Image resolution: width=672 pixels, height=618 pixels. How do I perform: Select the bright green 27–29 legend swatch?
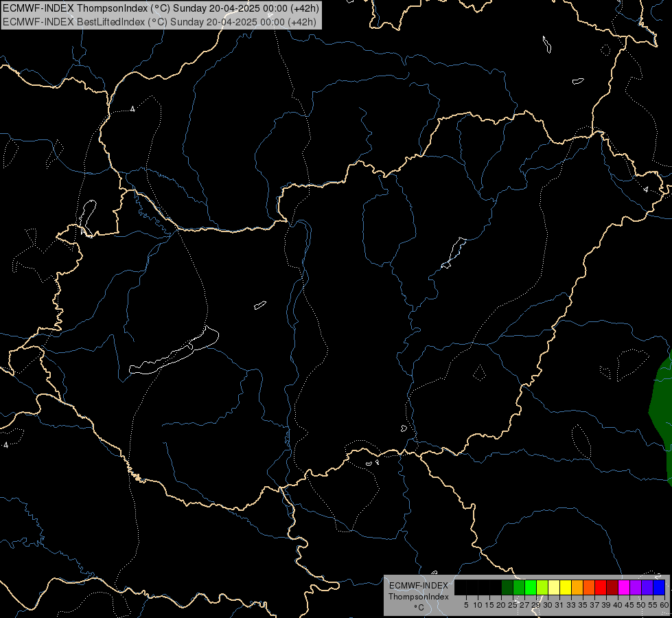[531, 588]
